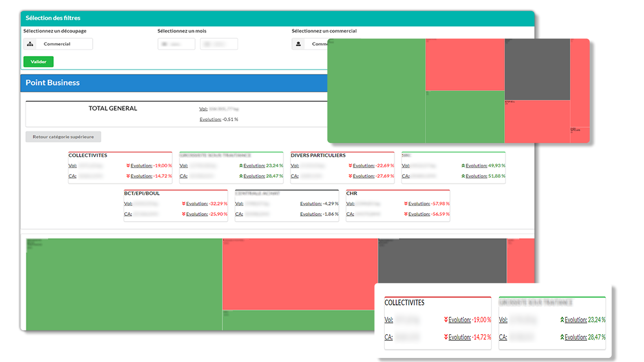The height and width of the screenshot is (362, 644).
Task: Click red down-arrow icon beside -56,59 %
Action: [406, 214]
